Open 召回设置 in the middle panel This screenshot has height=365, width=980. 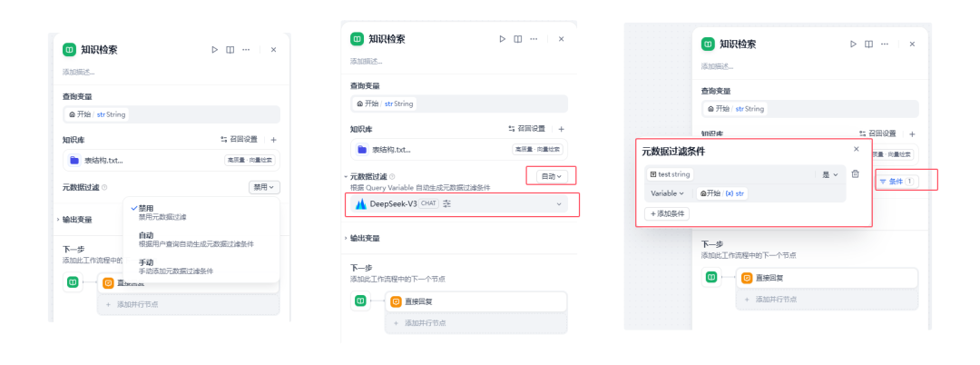(x=526, y=129)
